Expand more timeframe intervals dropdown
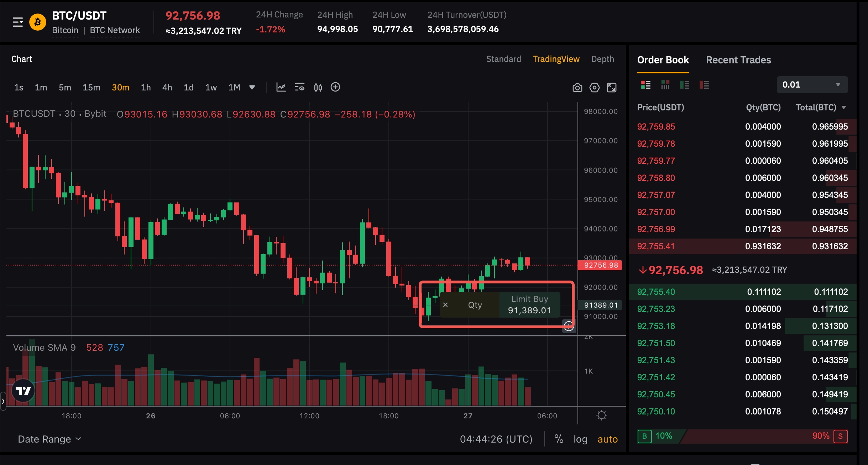This screenshot has height=465, width=868. [252, 87]
